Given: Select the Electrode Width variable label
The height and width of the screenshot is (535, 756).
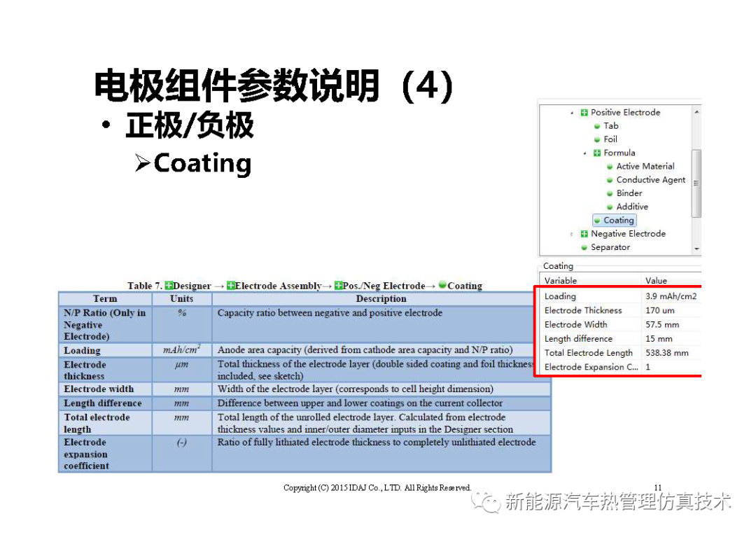Looking at the screenshot, I should click(575, 325).
